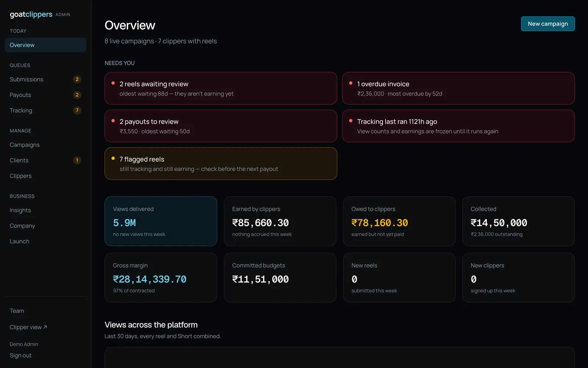The height and width of the screenshot is (368, 588).
Task: Go to the Launch page
Action: [x=46, y=241]
